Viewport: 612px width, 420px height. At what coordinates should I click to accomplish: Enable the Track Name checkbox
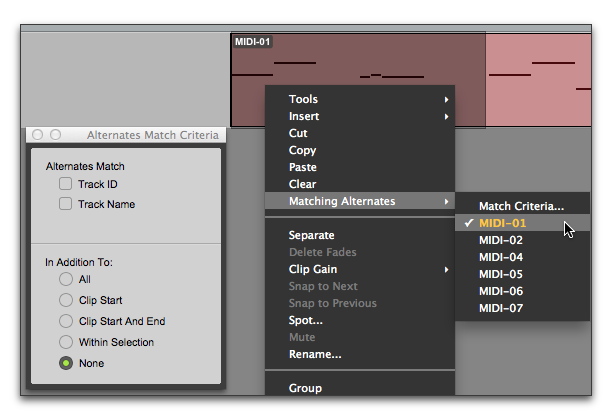tap(66, 204)
